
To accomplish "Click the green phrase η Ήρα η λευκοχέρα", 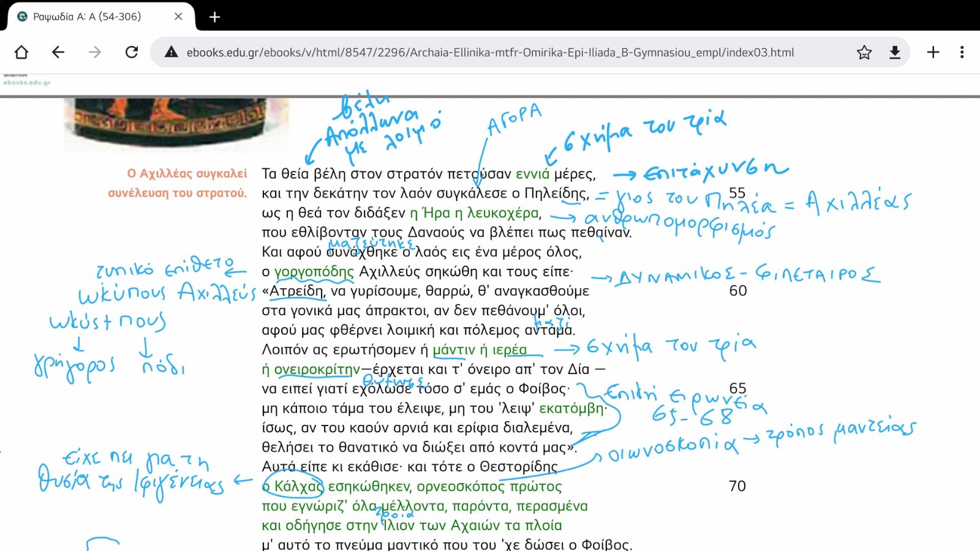I will click(474, 213).
